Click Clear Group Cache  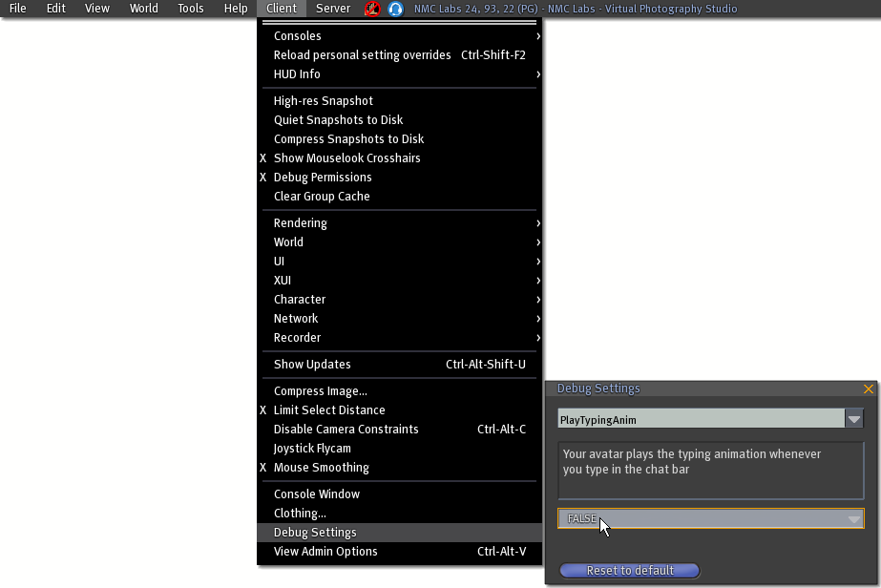coord(321,197)
